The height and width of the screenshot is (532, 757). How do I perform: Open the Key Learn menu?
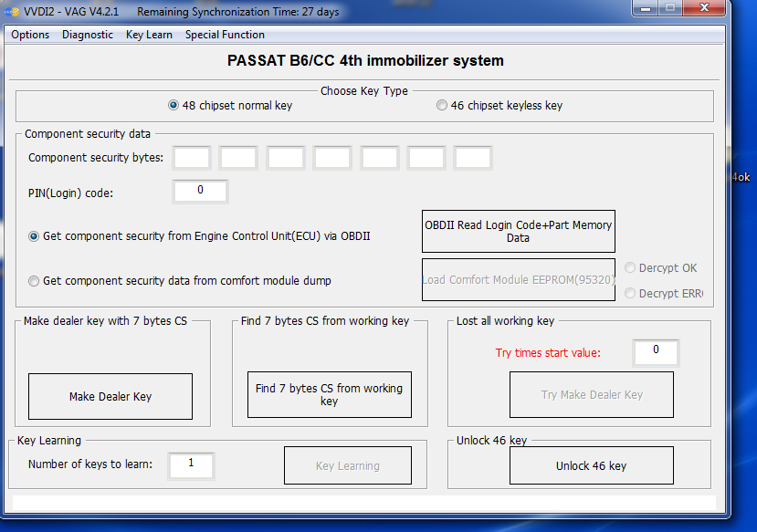click(149, 34)
